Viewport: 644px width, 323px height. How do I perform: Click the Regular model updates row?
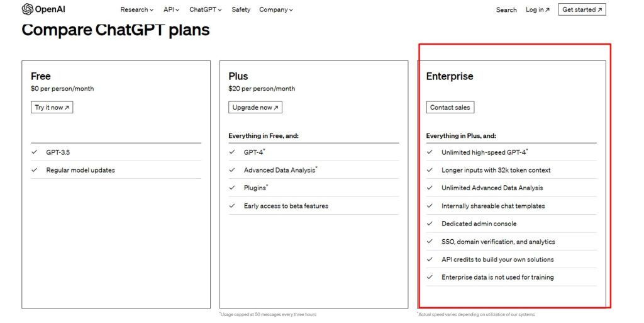coord(116,170)
